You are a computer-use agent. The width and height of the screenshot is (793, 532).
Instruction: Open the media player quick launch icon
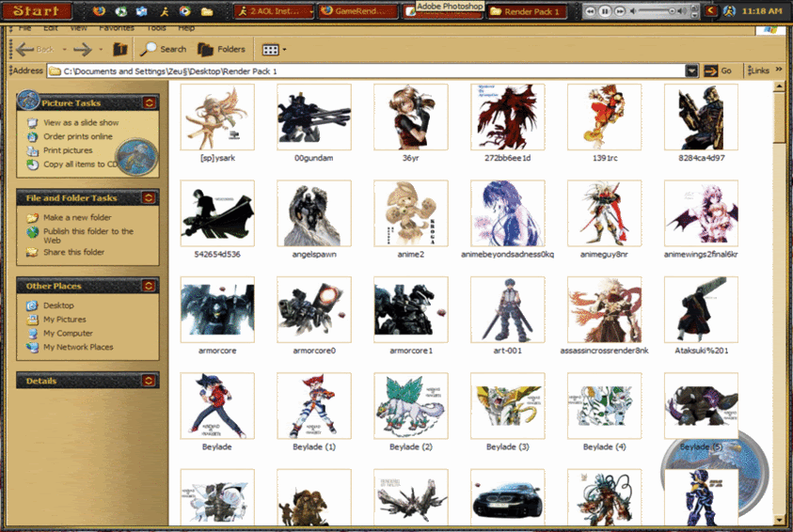tap(185, 10)
